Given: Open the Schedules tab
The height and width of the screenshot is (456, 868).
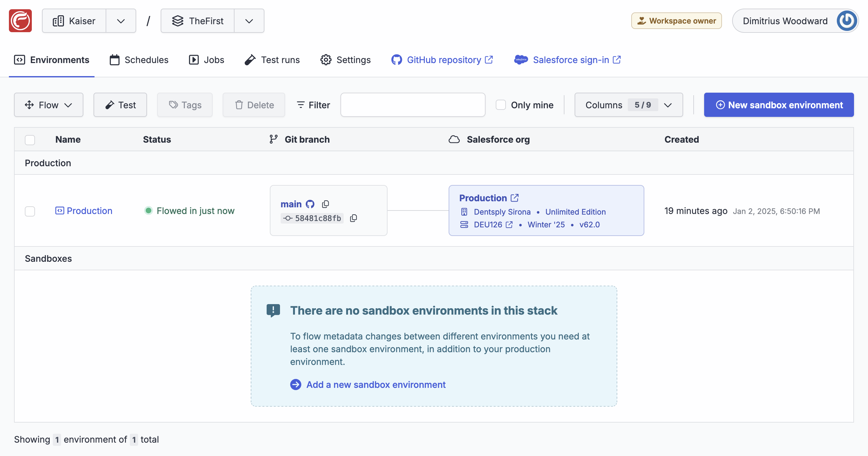Looking at the screenshot, I should 139,60.
